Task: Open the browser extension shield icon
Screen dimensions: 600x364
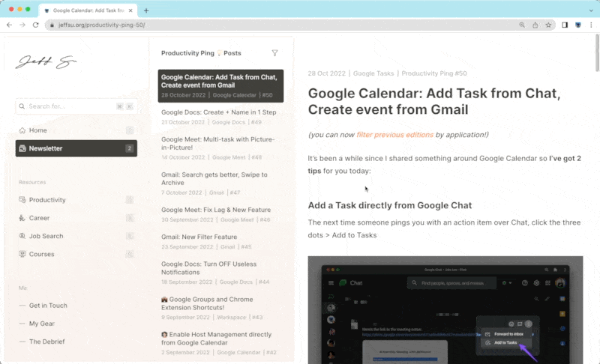Action: pos(578,25)
